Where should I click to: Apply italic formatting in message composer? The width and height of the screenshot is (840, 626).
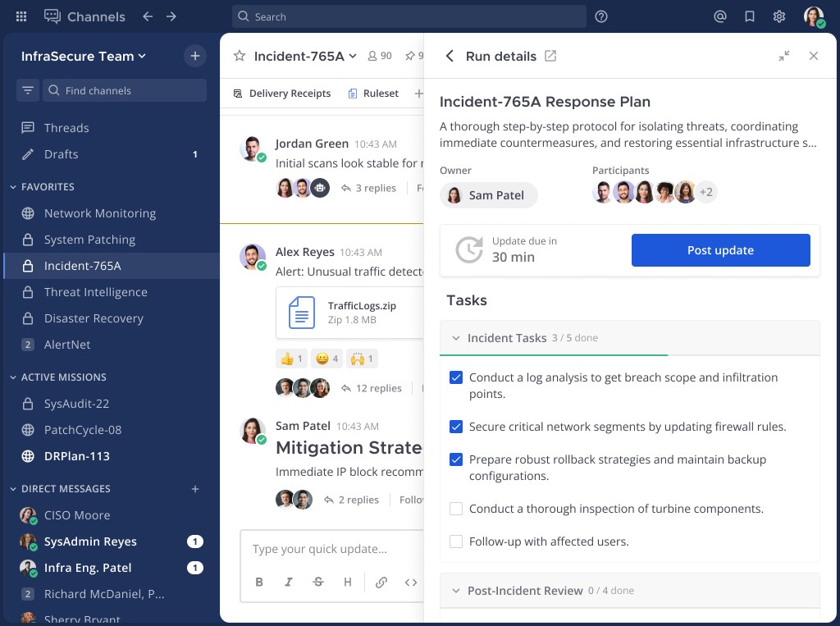[289, 582]
